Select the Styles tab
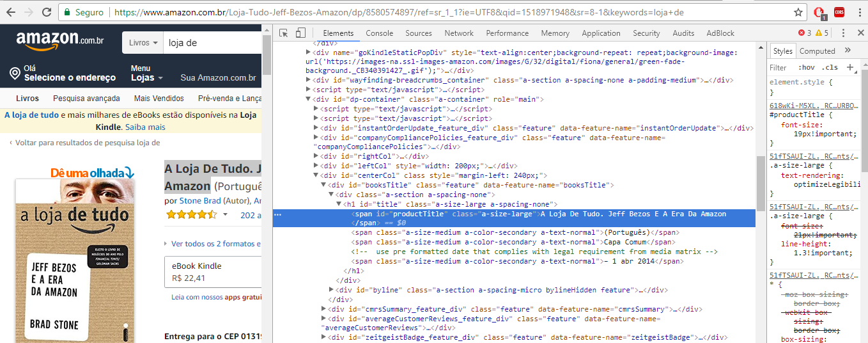Viewport: 868px width, 343px height. coord(782,51)
